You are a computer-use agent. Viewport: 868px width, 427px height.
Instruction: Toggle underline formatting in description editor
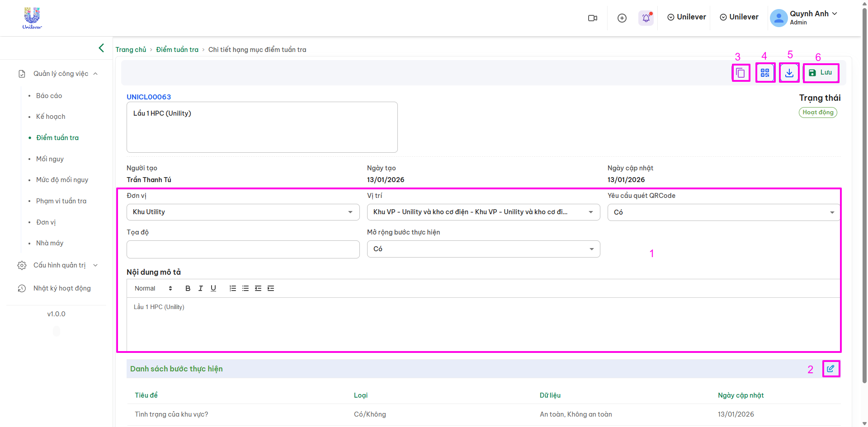coord(213,288)
